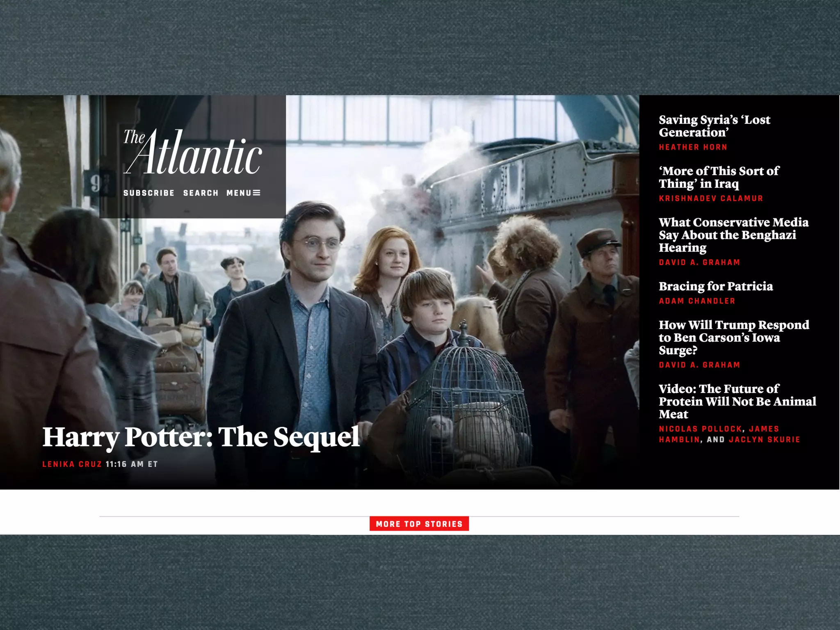Open 'More of This Sort of Thing' in Iraq
Image resolution: width=840 pixels, height=630 pixels.
[719, 177]
